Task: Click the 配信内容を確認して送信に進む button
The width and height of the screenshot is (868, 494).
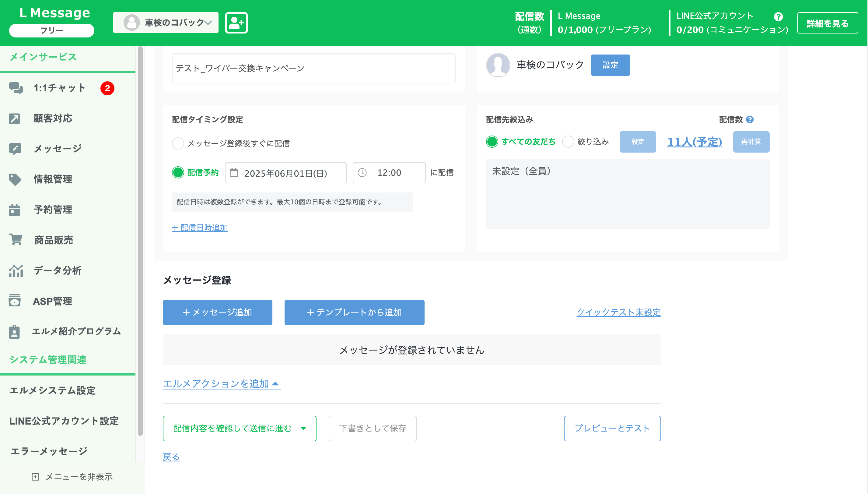Action: pos(240,429)
